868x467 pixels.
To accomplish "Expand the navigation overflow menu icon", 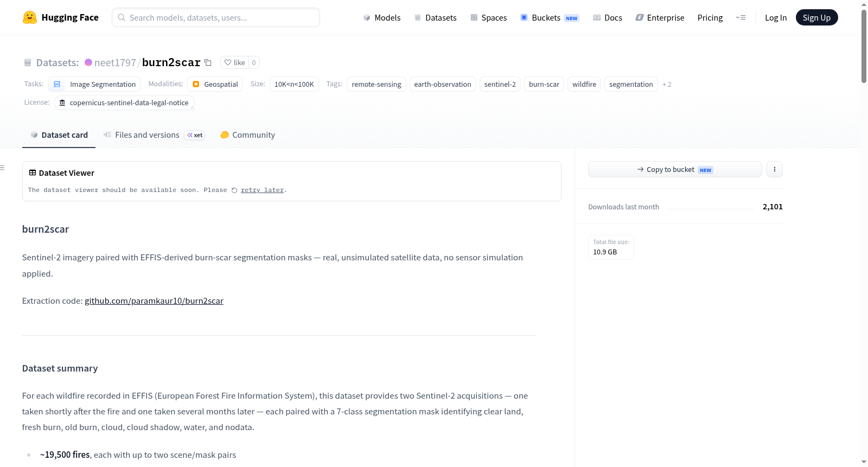I will (x=741, y=17).
